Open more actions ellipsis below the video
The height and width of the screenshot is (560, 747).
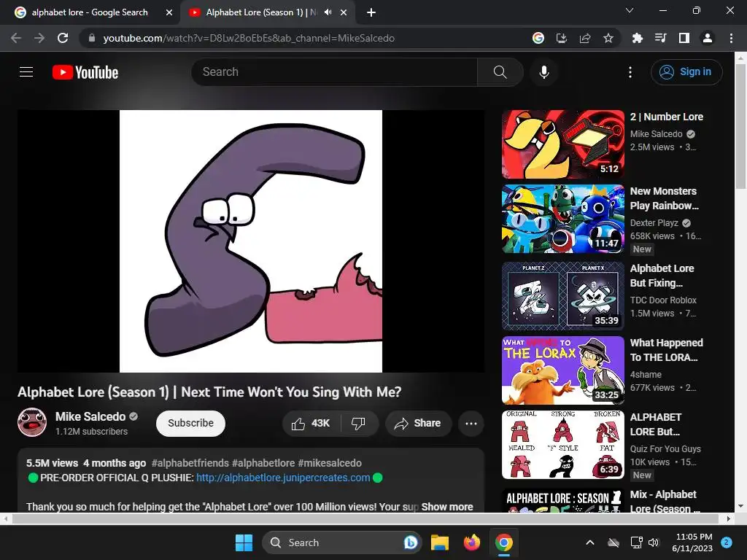click(x=471, y=424)
